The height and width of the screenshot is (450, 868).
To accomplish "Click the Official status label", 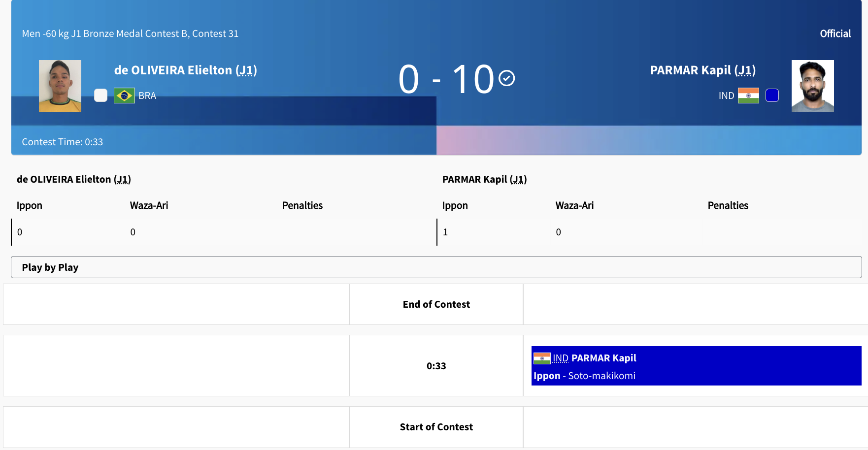I will [x=835, y=33].
